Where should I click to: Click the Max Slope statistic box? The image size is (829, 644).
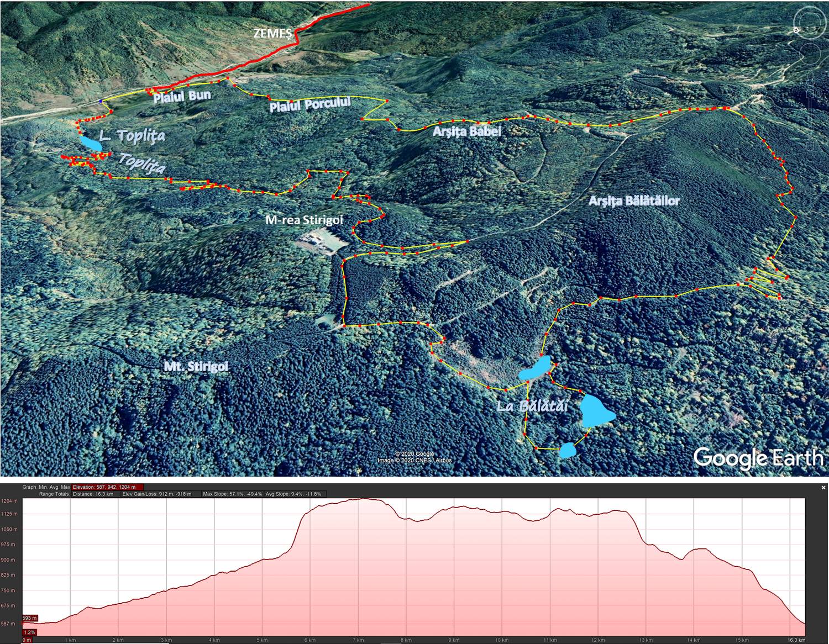(232, 494)
